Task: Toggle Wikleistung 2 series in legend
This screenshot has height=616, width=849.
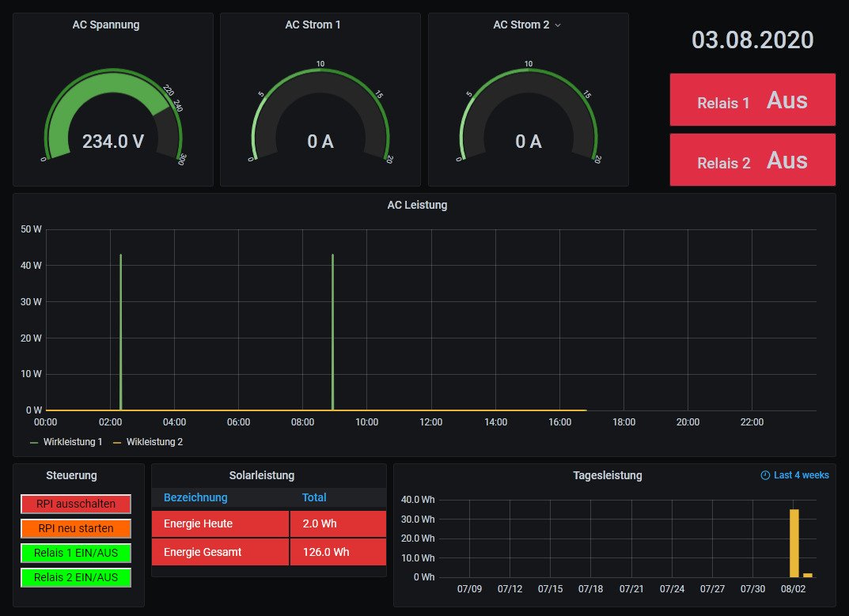Action: click(154, 442)
